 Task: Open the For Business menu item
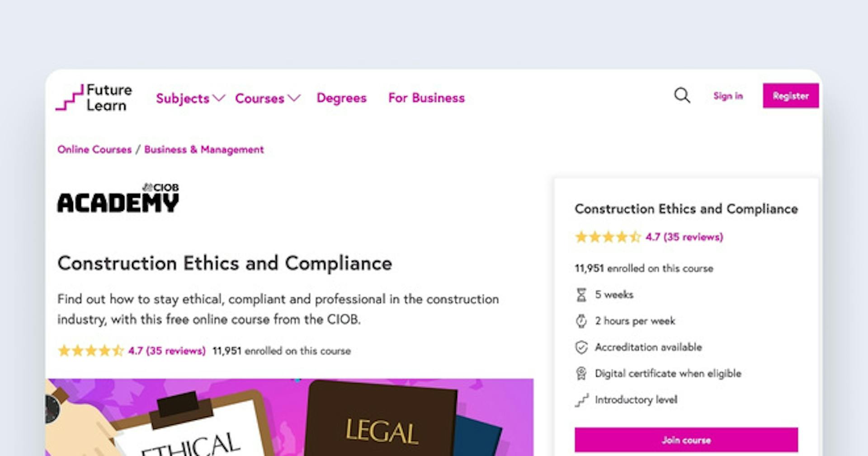click(426, 98)
